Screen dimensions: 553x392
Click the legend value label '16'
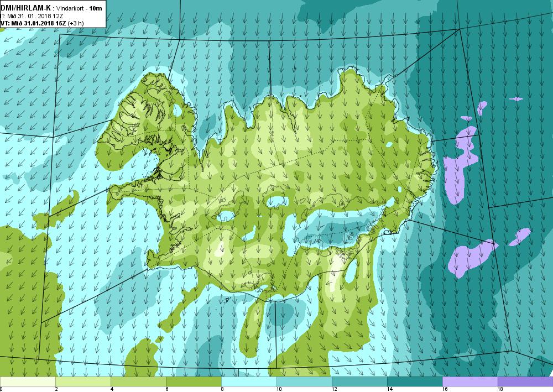pyautogui.click(x=445, y=389)
